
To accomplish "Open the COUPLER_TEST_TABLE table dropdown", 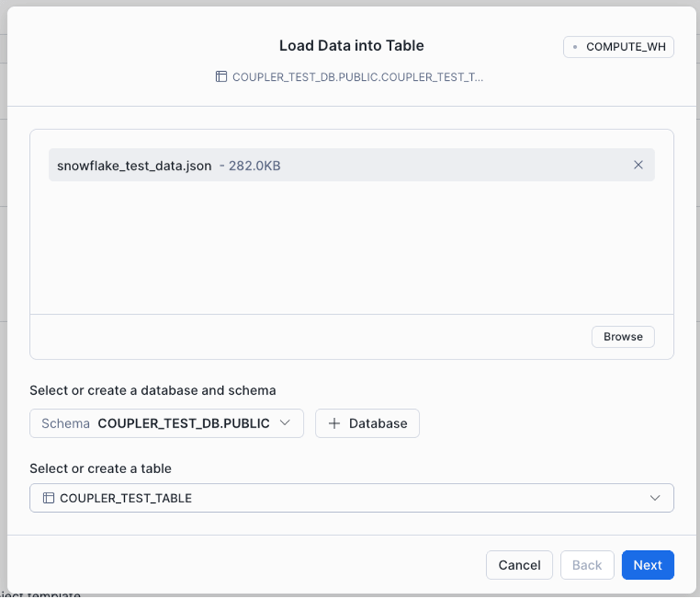I will [x=351, y=498].
